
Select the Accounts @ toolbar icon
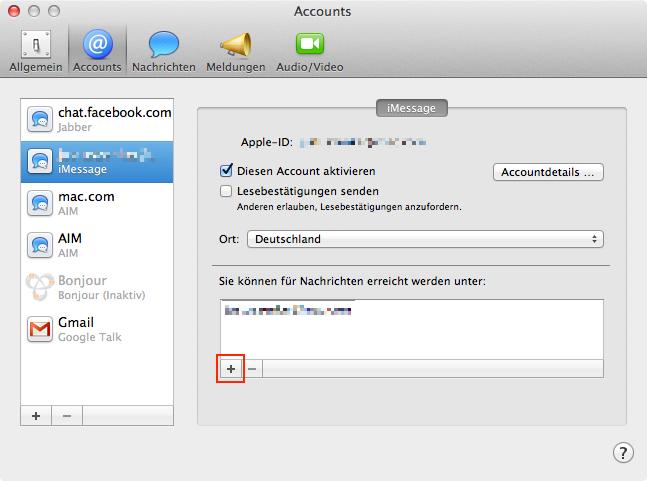(x=97, y=51)
